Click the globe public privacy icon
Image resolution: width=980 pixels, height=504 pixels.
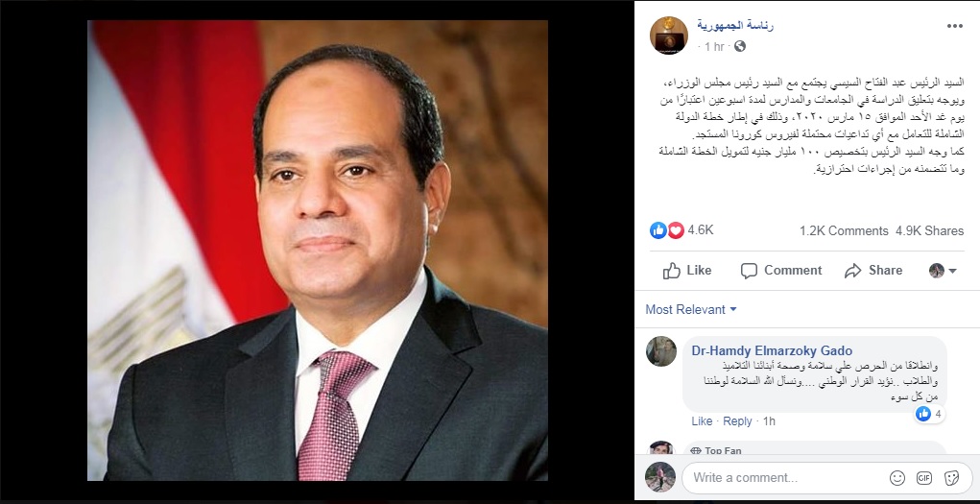point(739,46)
